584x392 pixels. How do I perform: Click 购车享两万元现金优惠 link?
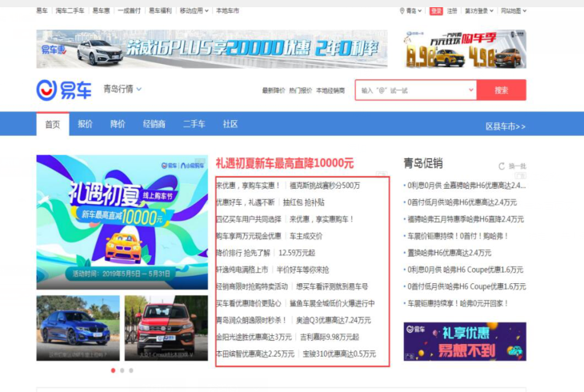tap(249, 236)
